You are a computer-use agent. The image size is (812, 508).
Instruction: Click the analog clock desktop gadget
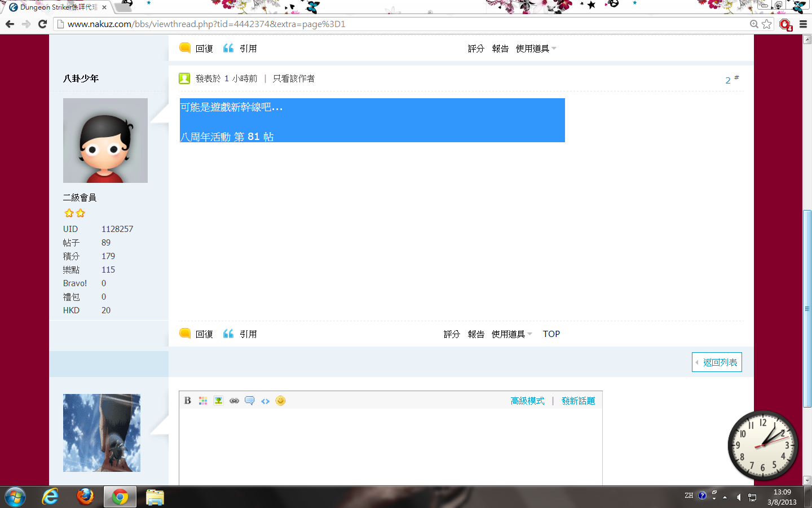(x=762, y=445)
